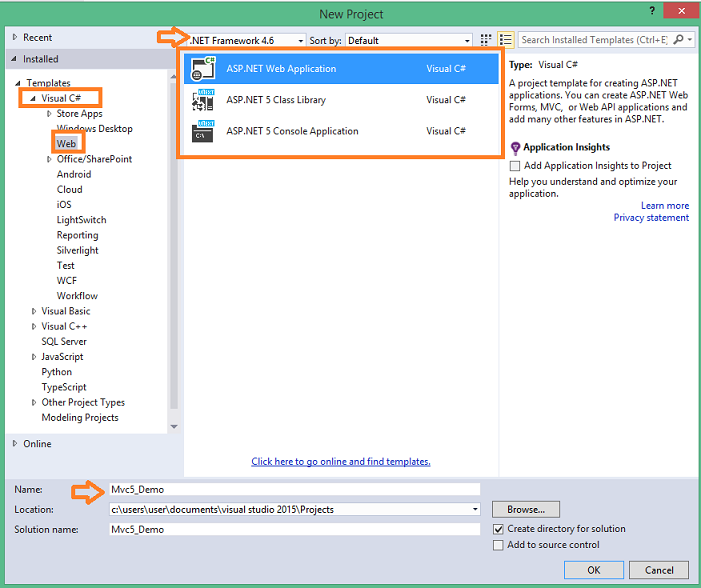Click the template tree scrollbar down arrow

coord(174,427)
